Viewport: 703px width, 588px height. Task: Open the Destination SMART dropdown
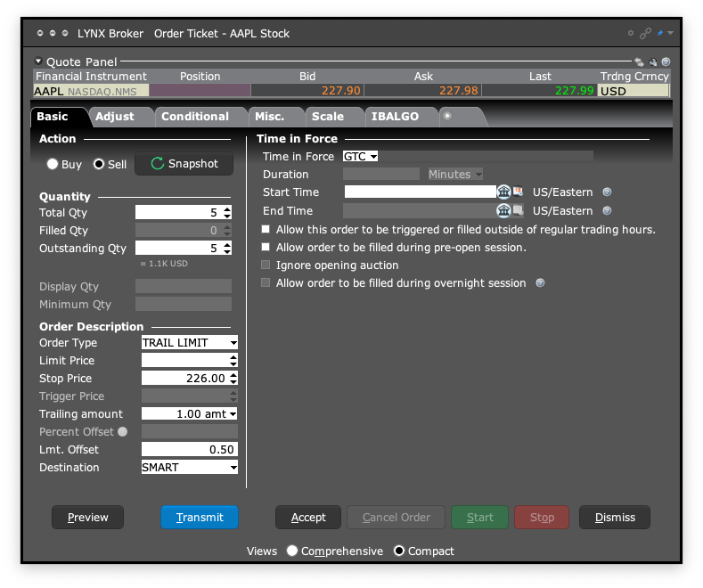pos(190,468)
